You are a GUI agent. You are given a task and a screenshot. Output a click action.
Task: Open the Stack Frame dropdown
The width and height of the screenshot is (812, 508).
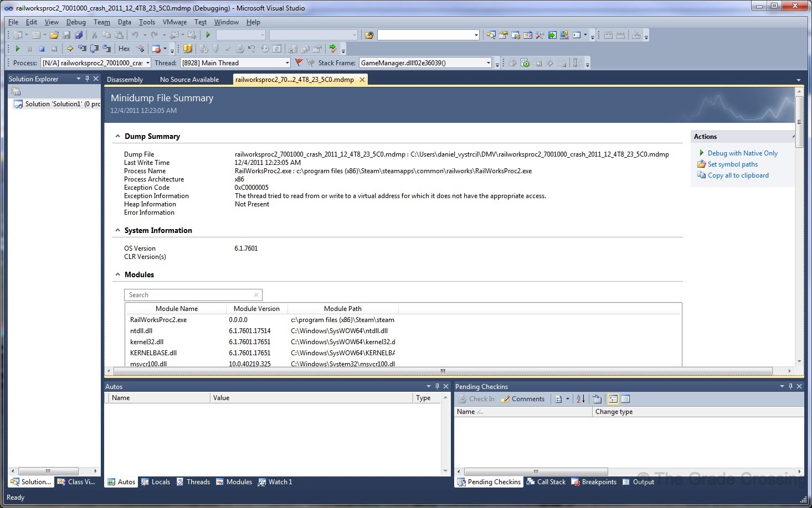click(489, 63)
